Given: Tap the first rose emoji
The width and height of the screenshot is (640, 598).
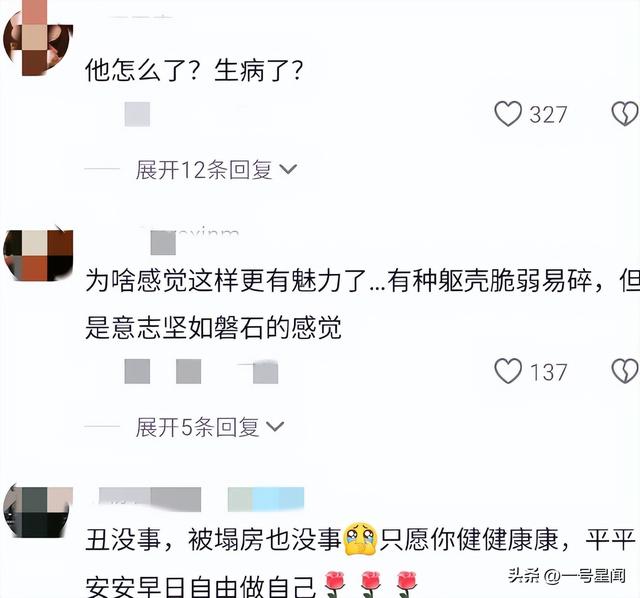Looking at the screenshot, I should coord(334,584).
